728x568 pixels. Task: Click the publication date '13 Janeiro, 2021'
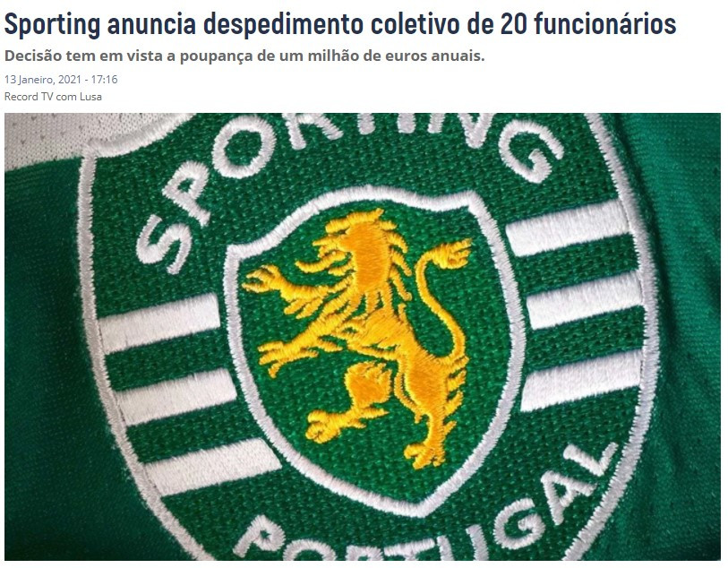(43, 80)
